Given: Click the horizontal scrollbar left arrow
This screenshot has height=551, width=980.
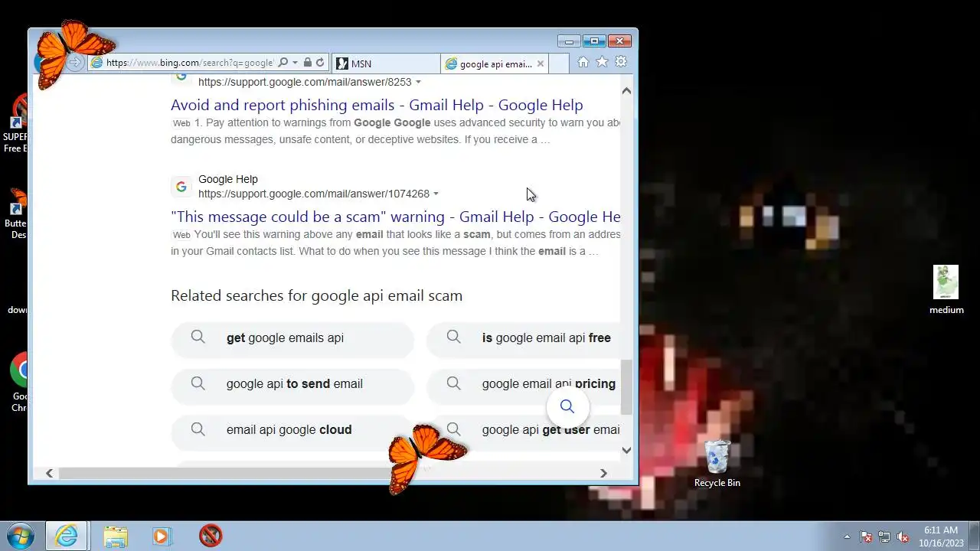Looking at the screenshot, I should click(x=50, y=473).
